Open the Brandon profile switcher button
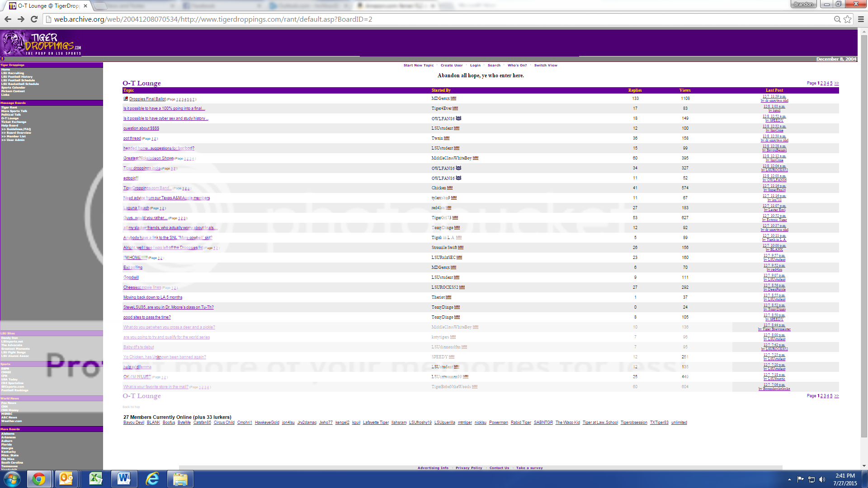This screenshot has width=868, height=488. coord(803,4)
